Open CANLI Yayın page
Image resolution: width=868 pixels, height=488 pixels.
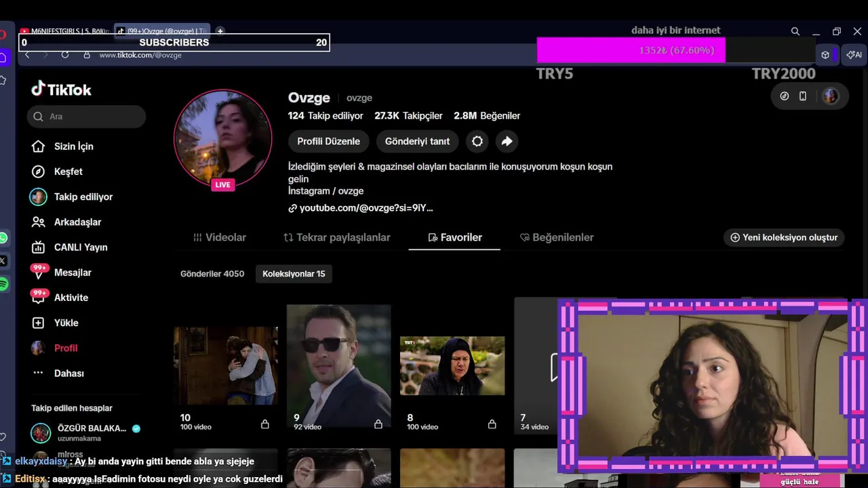click(81, 247)
